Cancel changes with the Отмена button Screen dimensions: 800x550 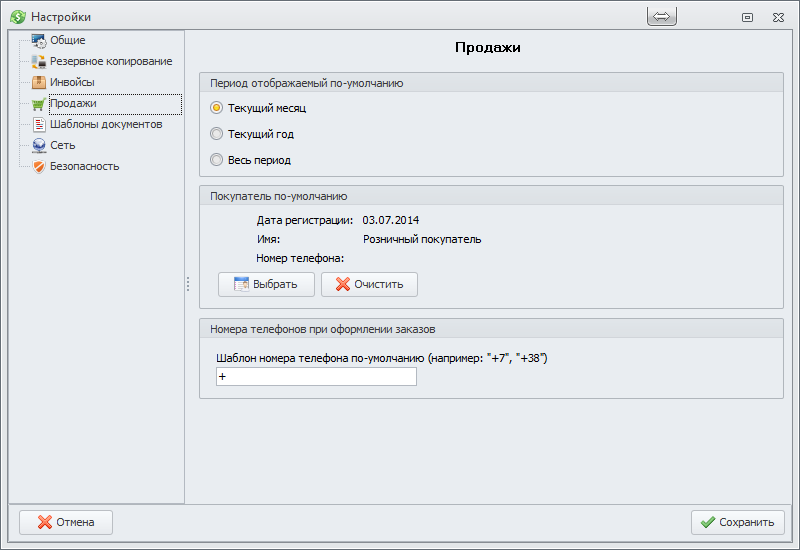[x=66, y=522]
